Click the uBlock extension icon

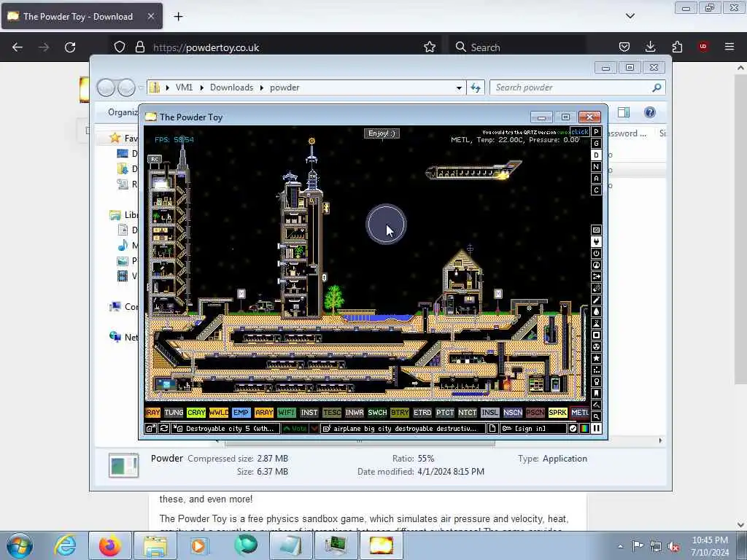pos(703,47)
